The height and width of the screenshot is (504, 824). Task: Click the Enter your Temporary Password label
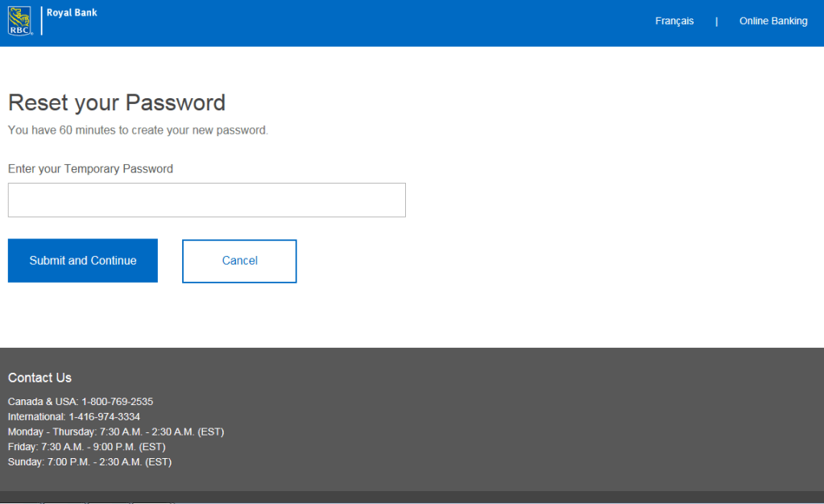pyautogui.click(x=90, y=169)
